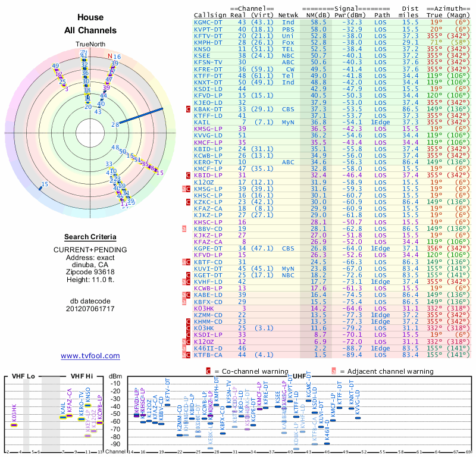Select the KBAK-DT callsign
The height and width of the screenshot is (457, 476).
point(208,109)
